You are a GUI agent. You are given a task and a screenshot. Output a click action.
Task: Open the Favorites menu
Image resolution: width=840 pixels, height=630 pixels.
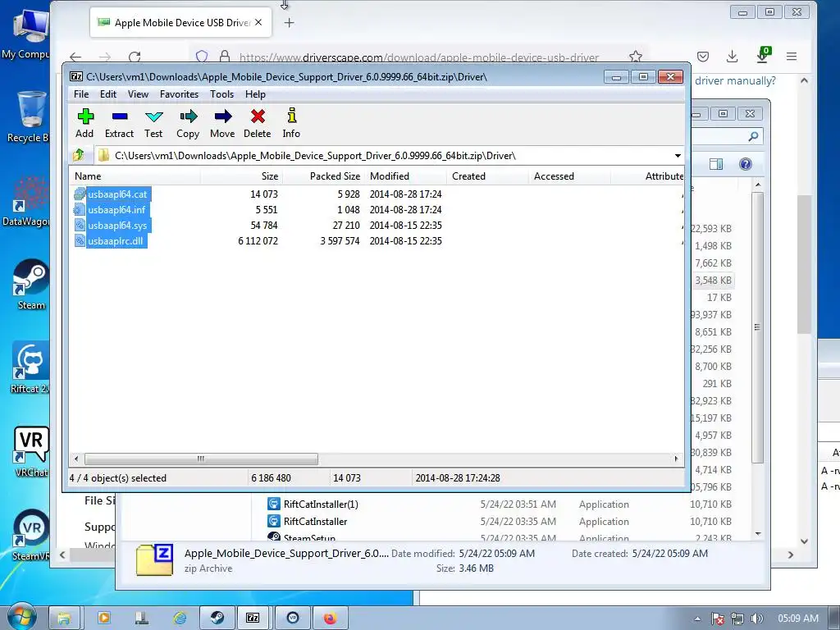pyautogui.click(x=179, y=94)
